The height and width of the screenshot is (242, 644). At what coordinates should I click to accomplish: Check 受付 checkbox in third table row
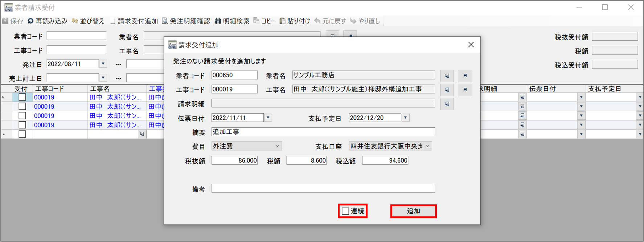pyautogui.click(x=22, y=116)
